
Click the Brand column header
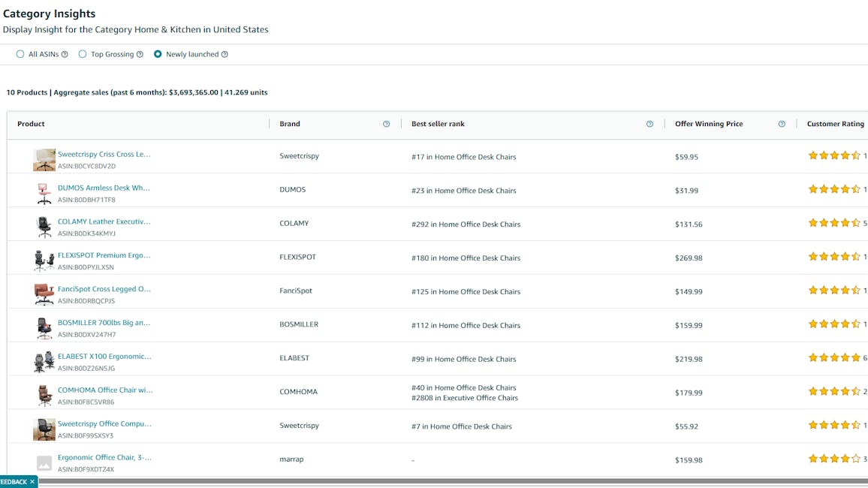point(290,124)
